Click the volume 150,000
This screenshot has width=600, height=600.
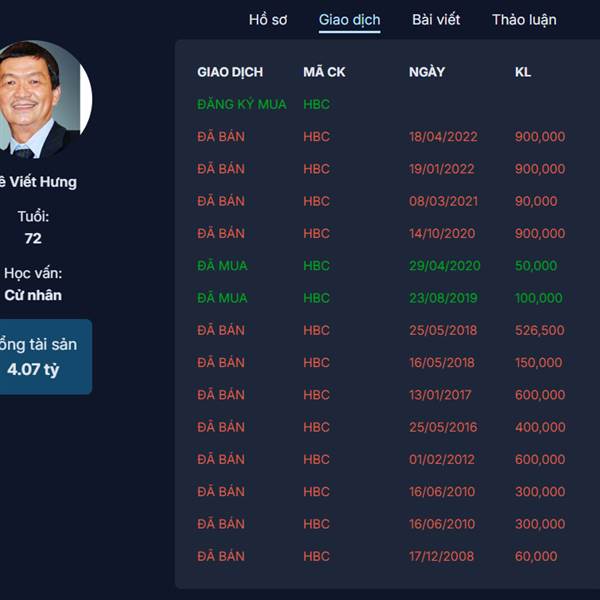[538, 362]
